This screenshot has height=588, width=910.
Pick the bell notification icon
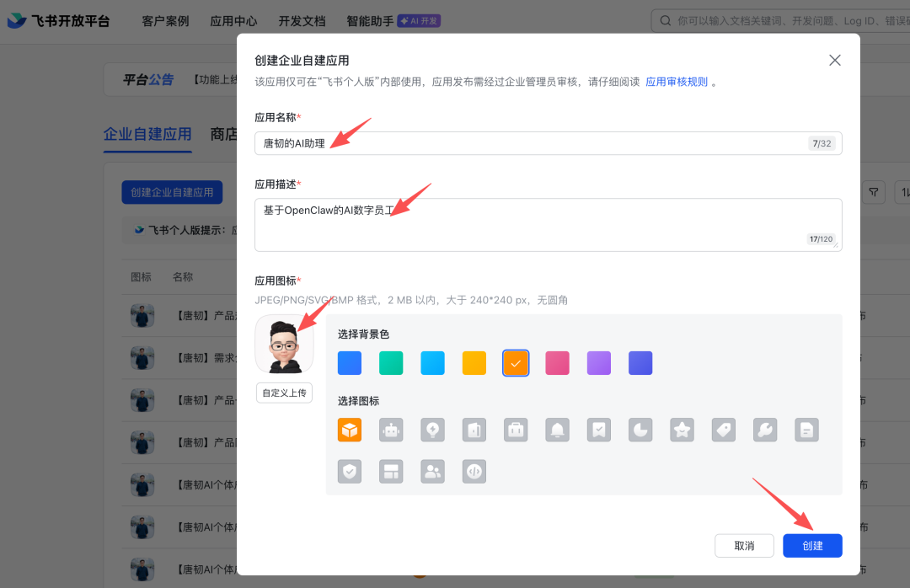tap(557, 430)
